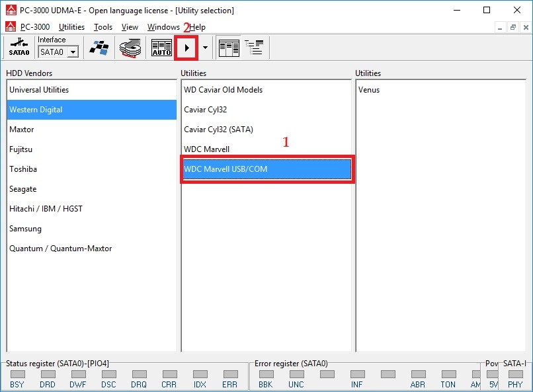Click the checkered flag toolbar icon
Image resolution: width=533 pixels, height=392 pixels.
[x=99, y=48]
